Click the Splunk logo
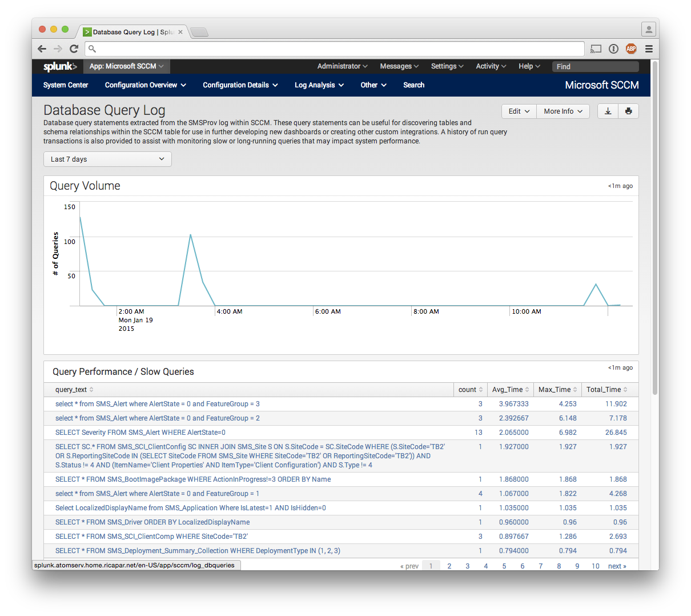The width and height of the screenshot is (691, 616). tap(60, 66)
